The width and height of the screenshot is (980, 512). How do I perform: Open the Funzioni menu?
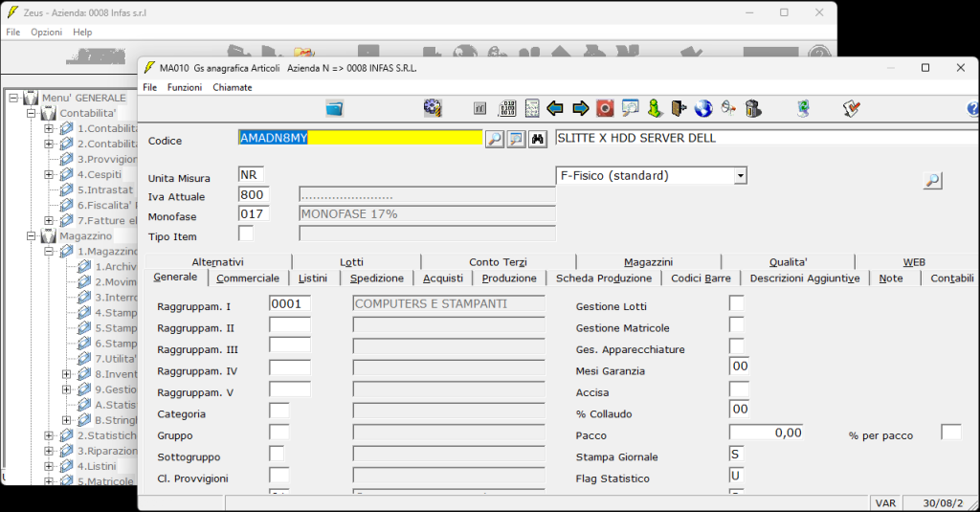coord(184,87)
